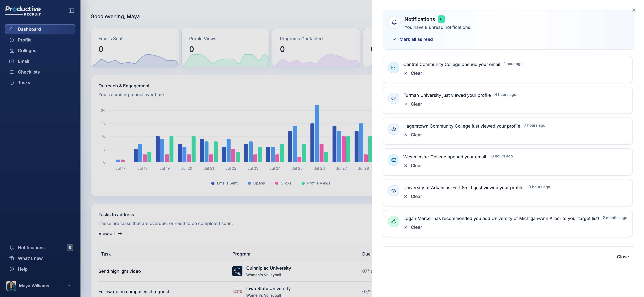
Task: Open the Programs Contacted stat card
Action: [x=316, y=47]
